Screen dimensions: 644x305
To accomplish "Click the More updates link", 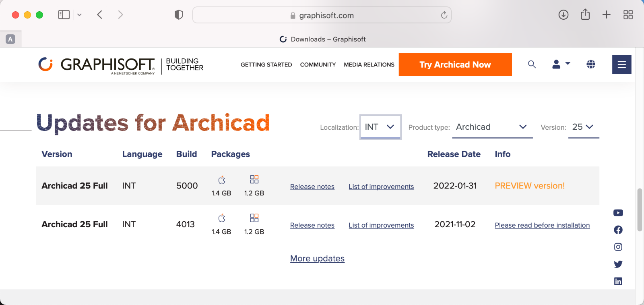I will (317, 258).
